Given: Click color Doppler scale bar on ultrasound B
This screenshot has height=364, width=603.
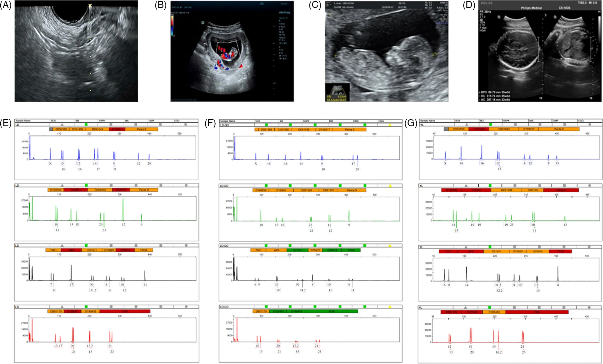Looking at the screenshot, I should pyautogui.click(x=172, y=25).
